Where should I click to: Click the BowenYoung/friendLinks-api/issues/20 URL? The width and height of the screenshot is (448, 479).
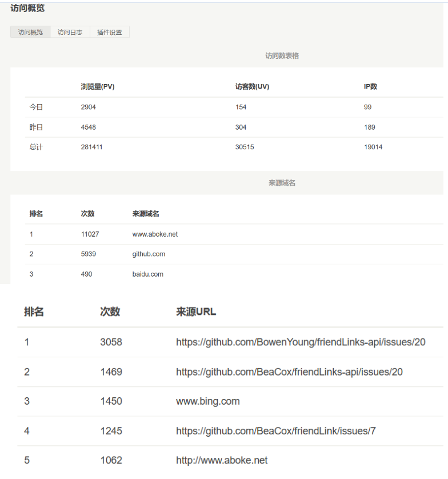tap(301, 342)
